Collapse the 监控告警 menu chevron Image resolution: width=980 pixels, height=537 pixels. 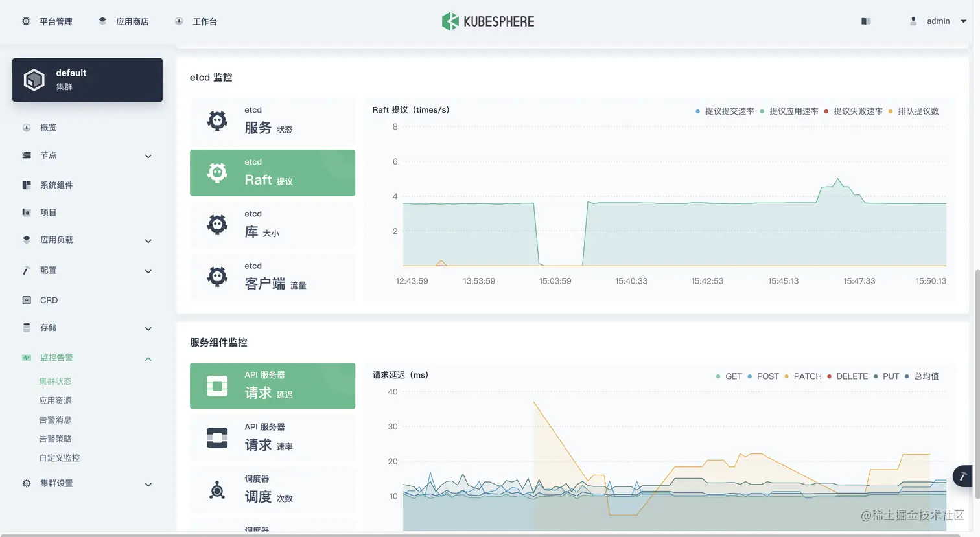pos(148,359)
